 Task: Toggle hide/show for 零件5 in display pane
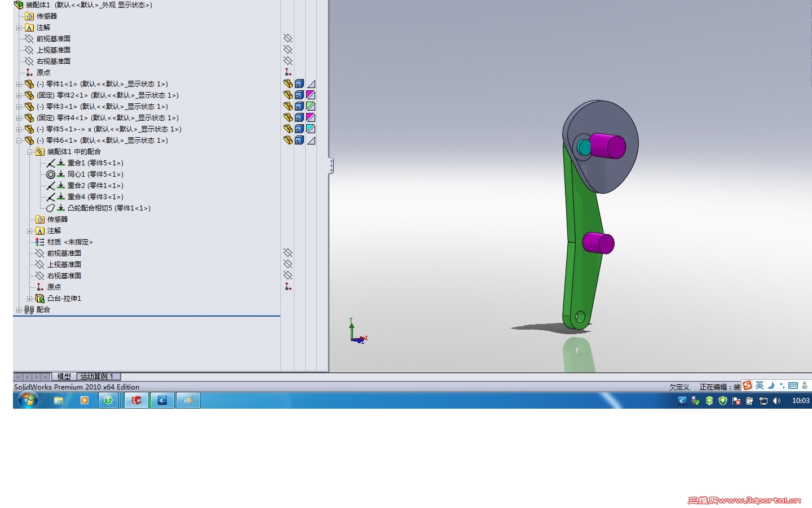pos(288,129)
